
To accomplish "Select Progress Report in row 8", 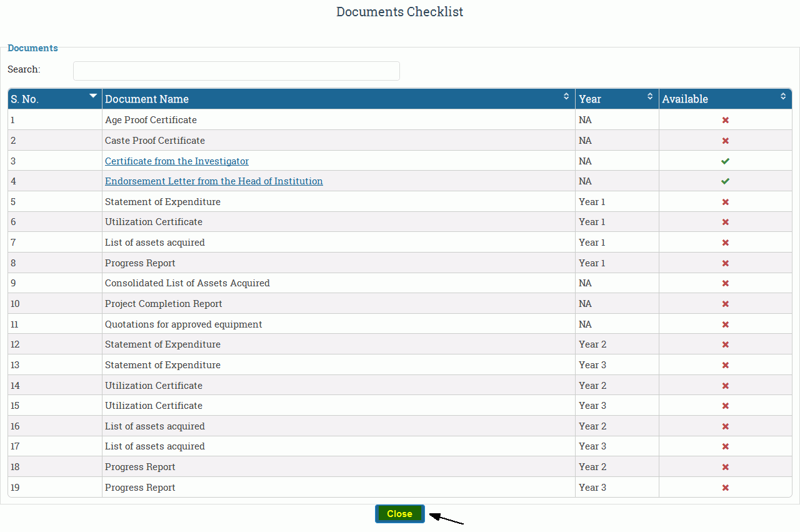I will click(x=140, y=263).
